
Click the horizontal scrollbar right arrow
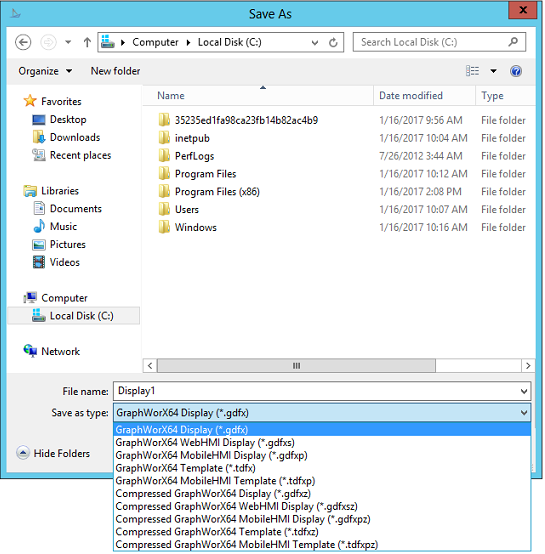pos(528,366)
